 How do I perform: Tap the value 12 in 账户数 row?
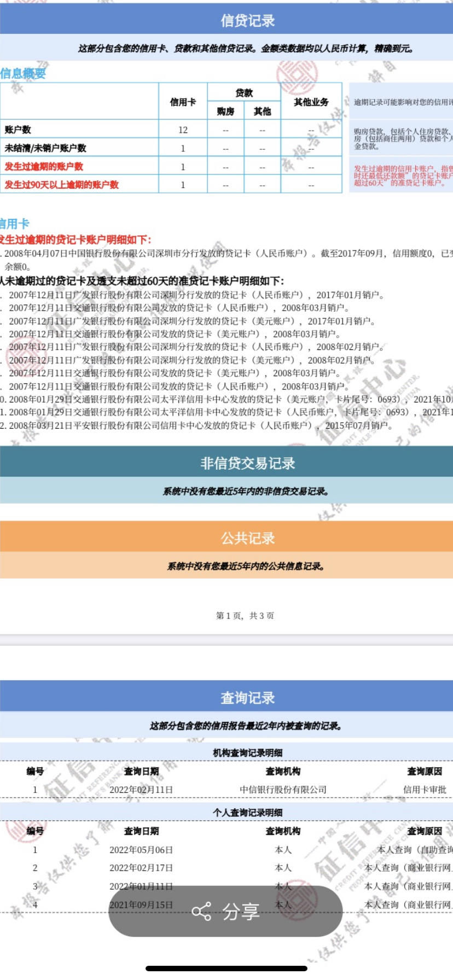pyautogui.click(x=183, y=130)
